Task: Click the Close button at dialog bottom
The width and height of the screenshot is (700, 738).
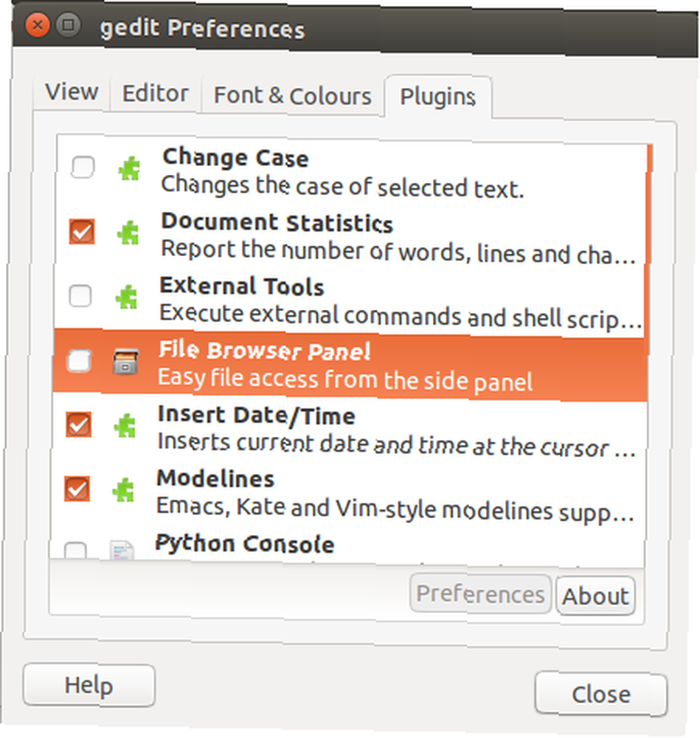Action: click(600, 694)
